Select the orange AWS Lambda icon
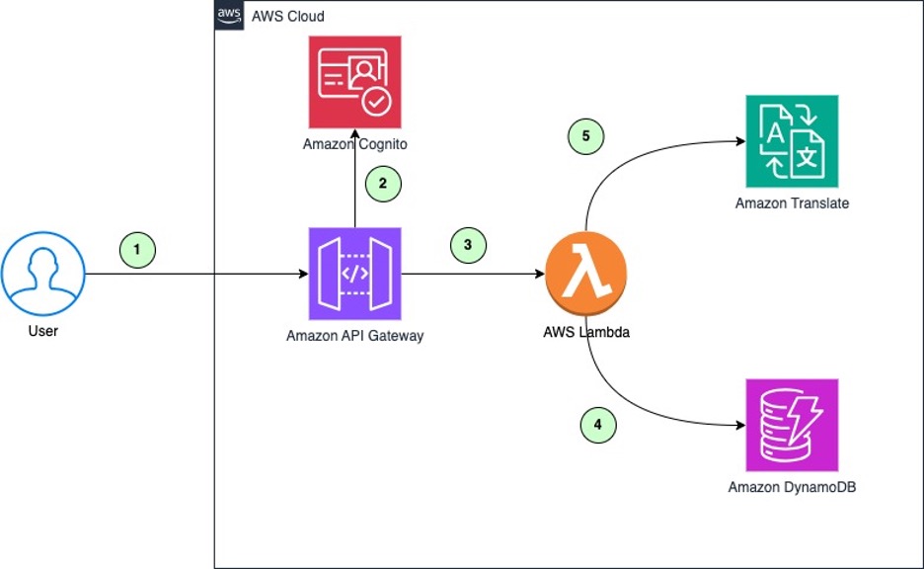This screenshot has height=569, width=924. point(585,274)
